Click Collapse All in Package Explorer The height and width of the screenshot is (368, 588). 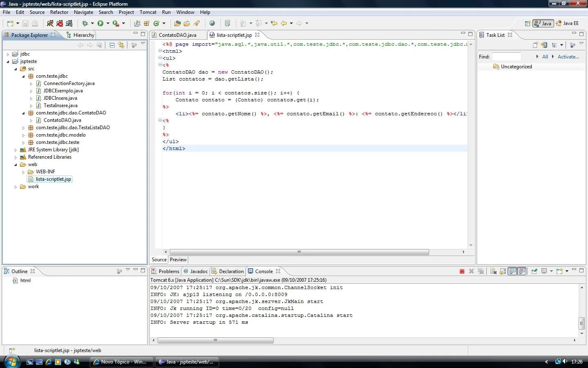[x=112, y=45]
